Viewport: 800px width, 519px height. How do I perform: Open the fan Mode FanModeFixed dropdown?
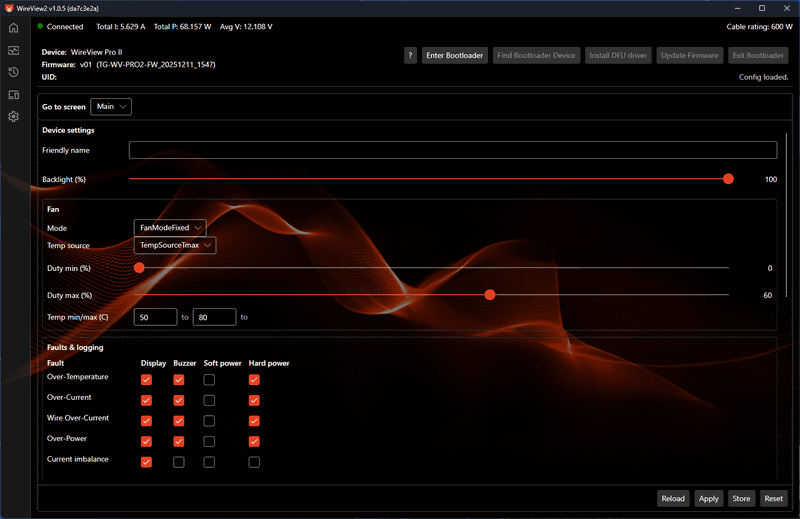coord(170,228)
